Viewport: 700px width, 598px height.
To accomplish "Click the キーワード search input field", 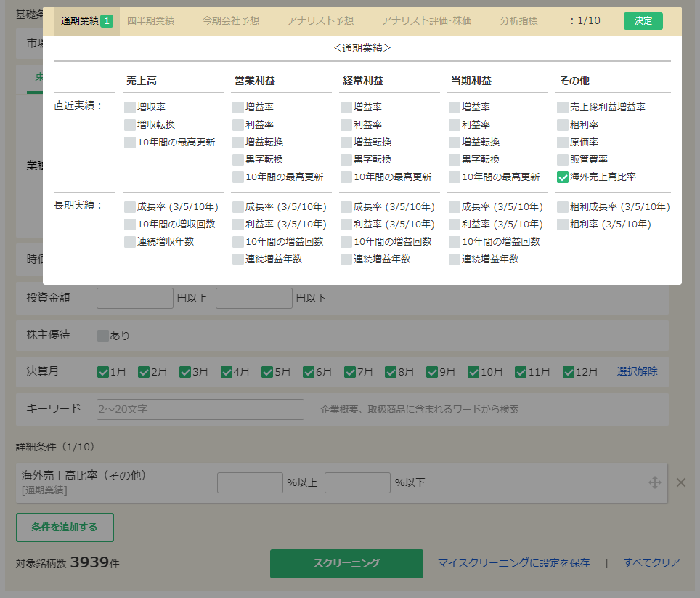I will 200,409.
